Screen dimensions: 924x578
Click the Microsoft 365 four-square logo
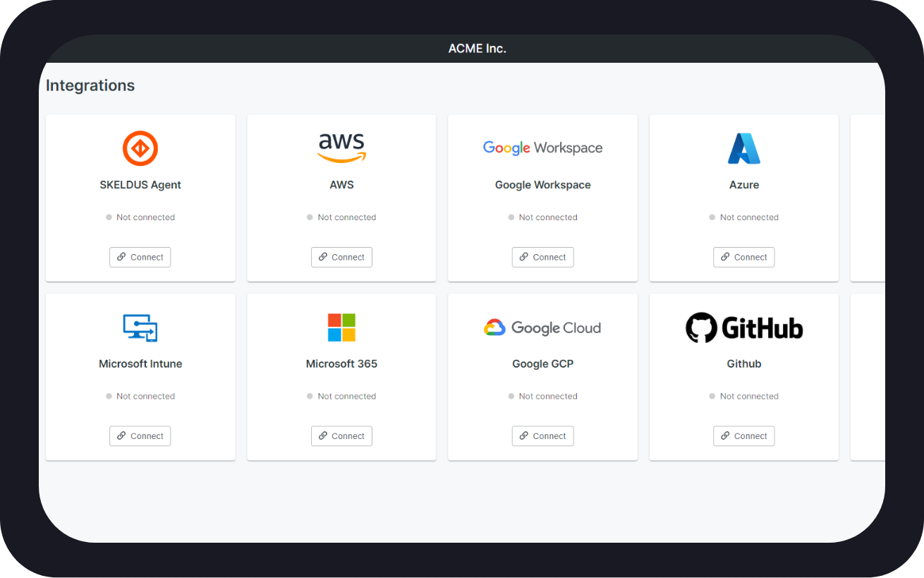(x=341, y=327)
